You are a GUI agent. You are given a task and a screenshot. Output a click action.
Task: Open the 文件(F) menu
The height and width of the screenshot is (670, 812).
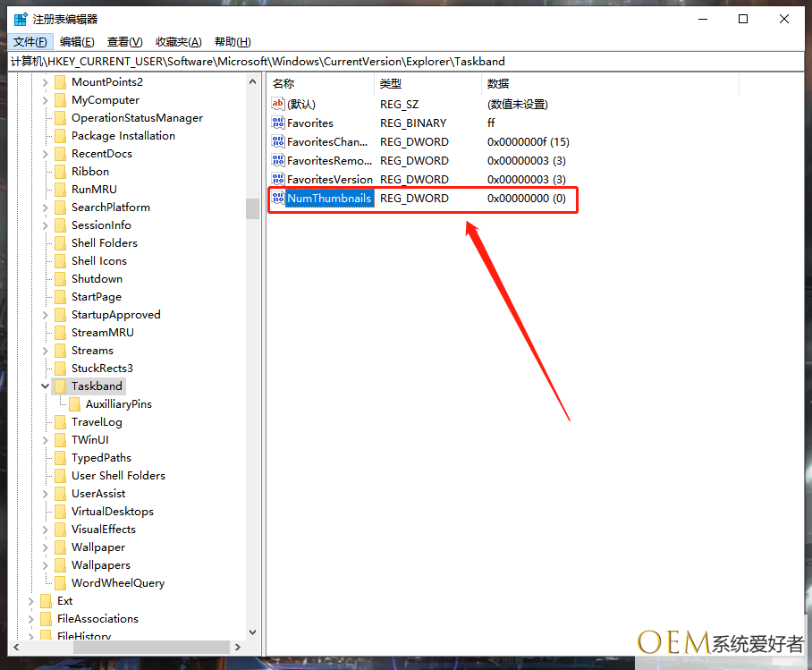[30, 42]
